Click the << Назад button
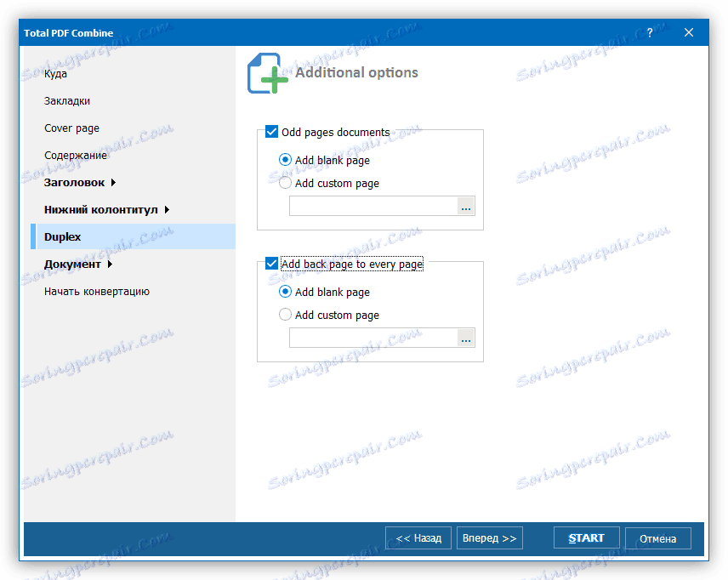This screenshot has width=728, height=580. 418,538
